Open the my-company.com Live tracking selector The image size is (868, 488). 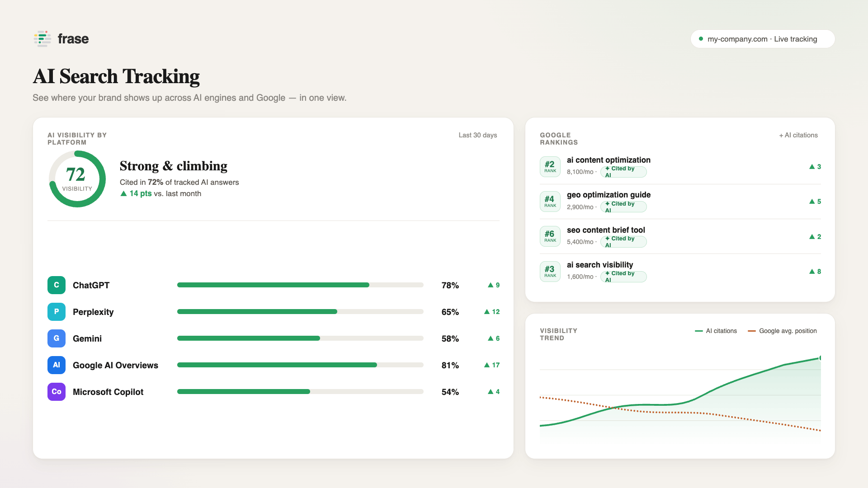763,39
